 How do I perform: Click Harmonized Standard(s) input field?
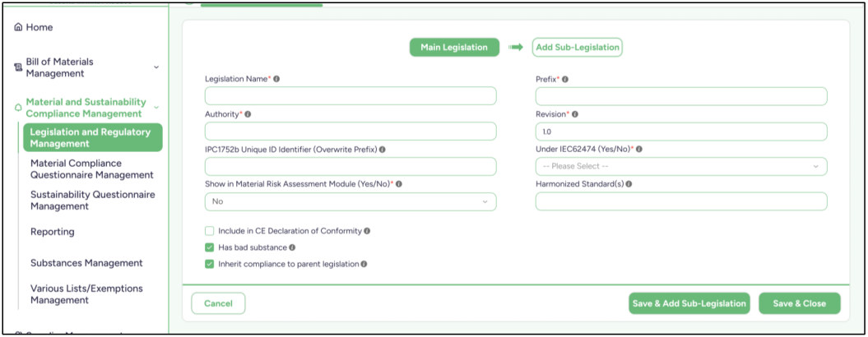tap(681, 201)
